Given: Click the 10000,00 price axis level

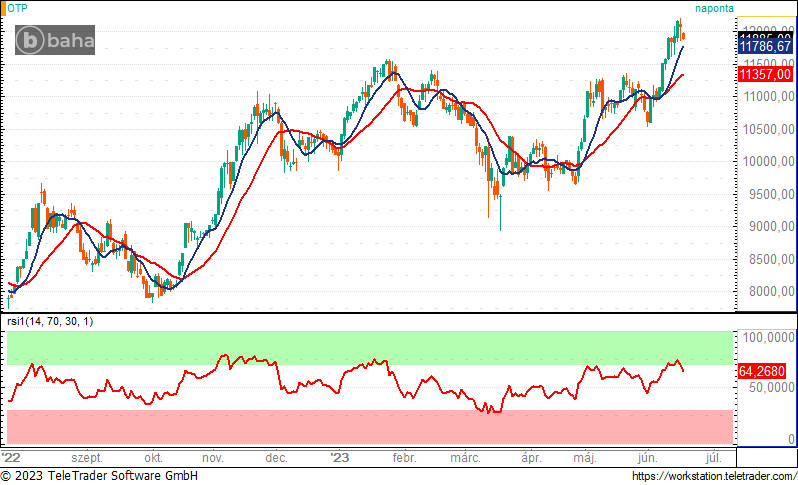Looking at the screenshot, I should pyautogui.click(x=767, y=161).
